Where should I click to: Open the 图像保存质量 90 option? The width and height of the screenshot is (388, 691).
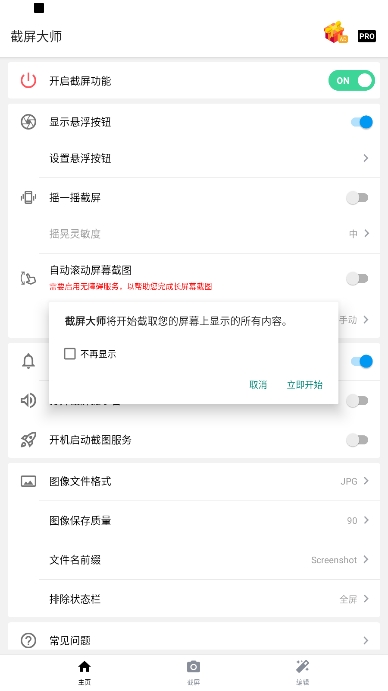pyautogui.click(x=358, y=520)
